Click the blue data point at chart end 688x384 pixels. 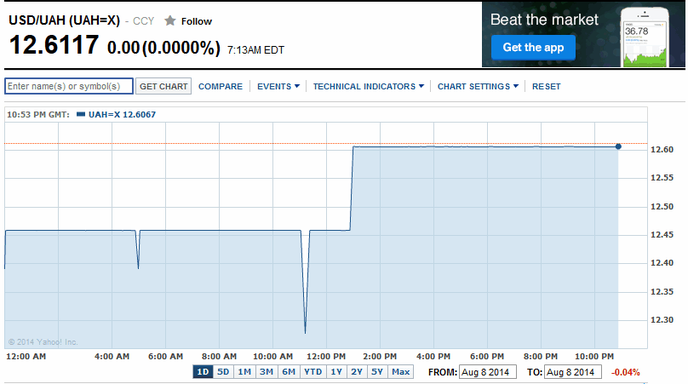(618, 147)
